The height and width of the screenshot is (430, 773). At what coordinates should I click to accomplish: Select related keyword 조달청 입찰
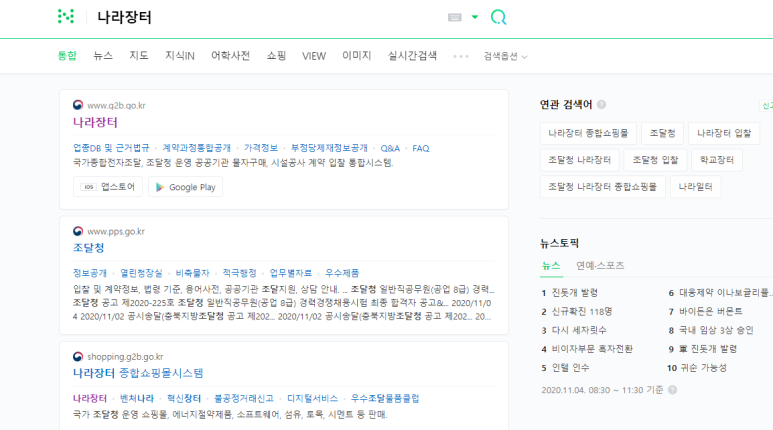(x=655, y=160)
